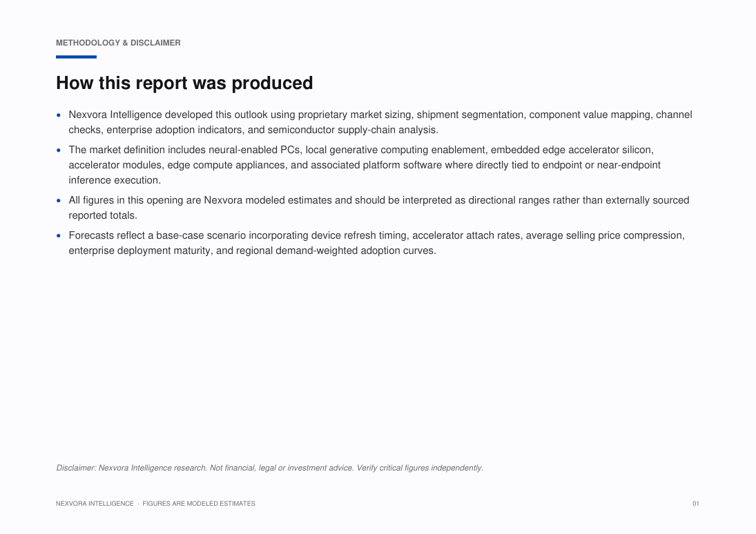The width and height of the screenshot is (756, 534).
Task: Click the Methodology & Disclaimer section label
Action: (118, 43)
